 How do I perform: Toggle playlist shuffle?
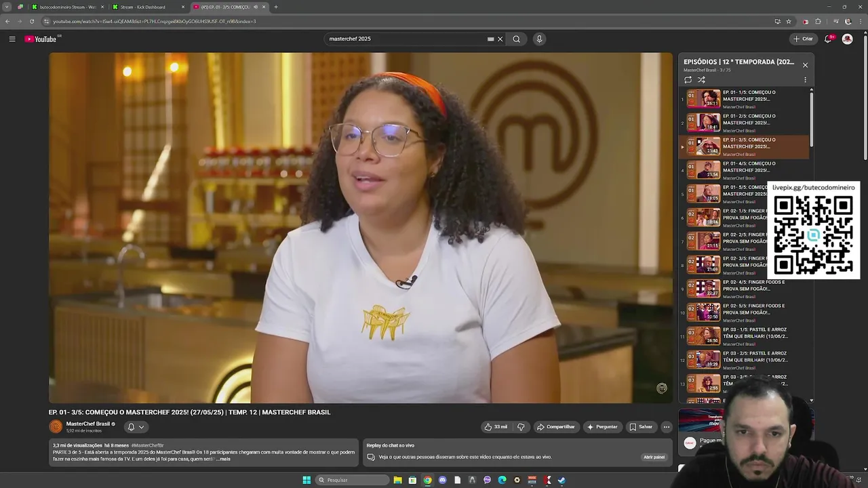click(x=701, y=80)
